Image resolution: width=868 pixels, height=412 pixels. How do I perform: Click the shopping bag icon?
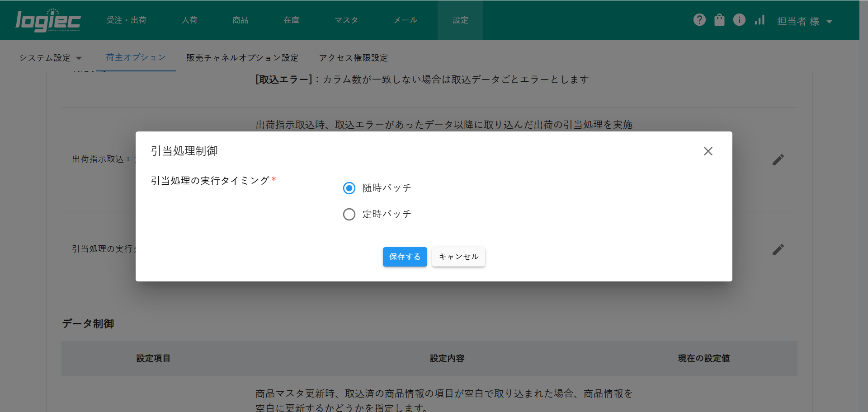(719, 20)
